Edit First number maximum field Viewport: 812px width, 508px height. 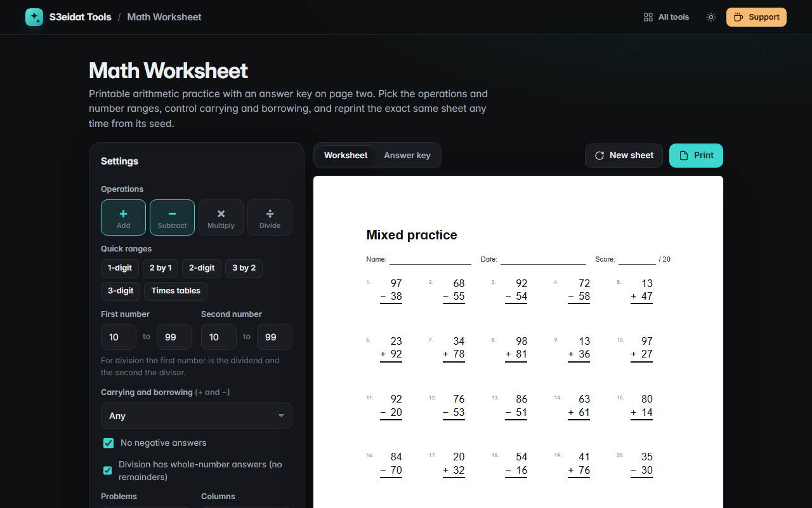tap(174, 337)
